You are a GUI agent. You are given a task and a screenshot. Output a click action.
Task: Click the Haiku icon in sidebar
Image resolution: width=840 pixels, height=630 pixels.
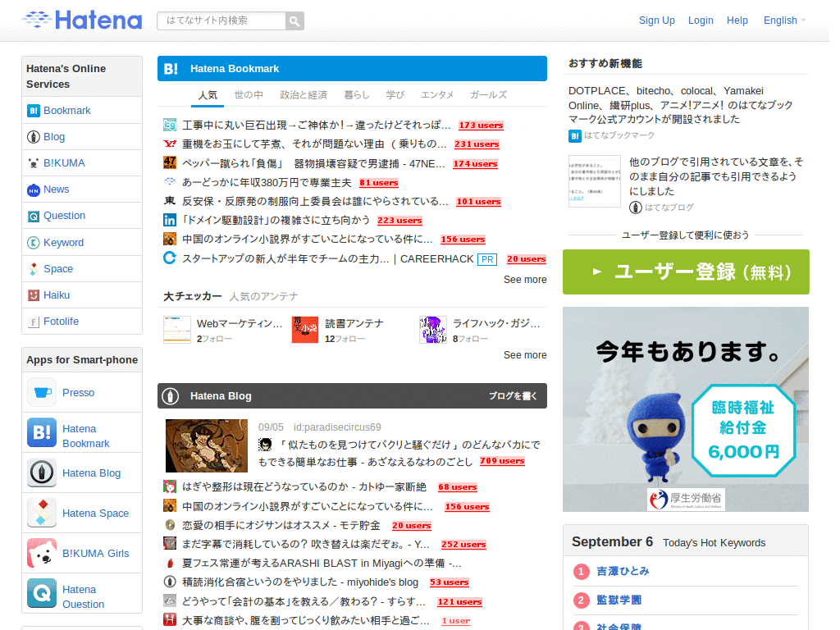click(x=33, y=295)
